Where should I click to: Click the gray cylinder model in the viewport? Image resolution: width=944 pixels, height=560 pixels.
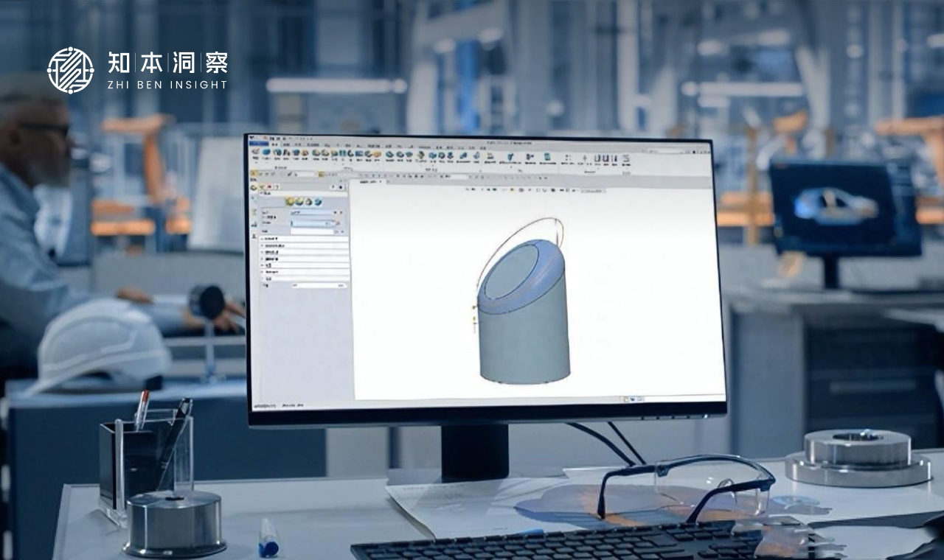pyautogui.click(x=524, y=339)
